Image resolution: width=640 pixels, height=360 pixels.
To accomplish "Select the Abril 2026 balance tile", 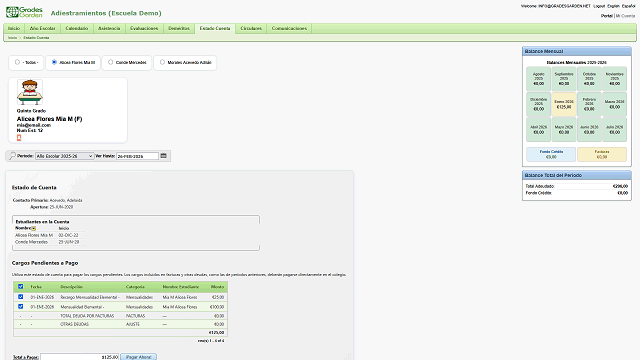I will 538,129.
